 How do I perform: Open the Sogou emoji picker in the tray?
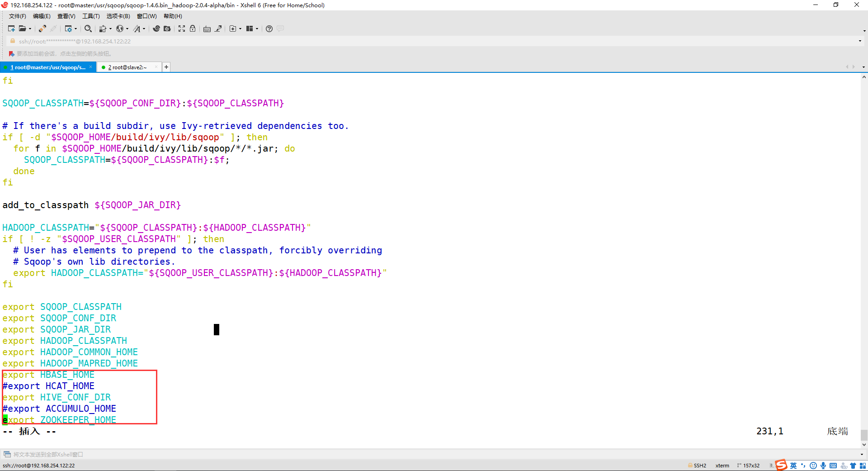coord(814,466)
